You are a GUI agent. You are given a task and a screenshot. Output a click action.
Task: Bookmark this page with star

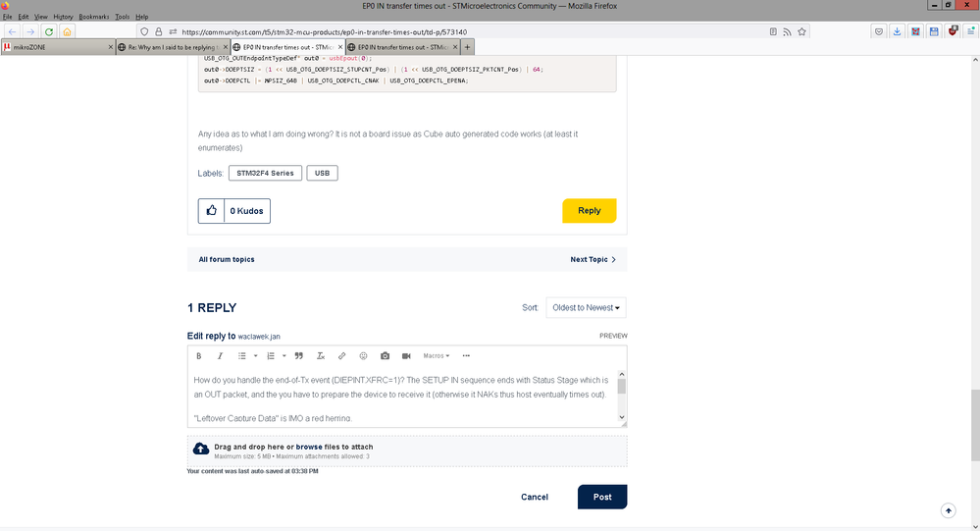pyautogui.click(x=801, y=31)
